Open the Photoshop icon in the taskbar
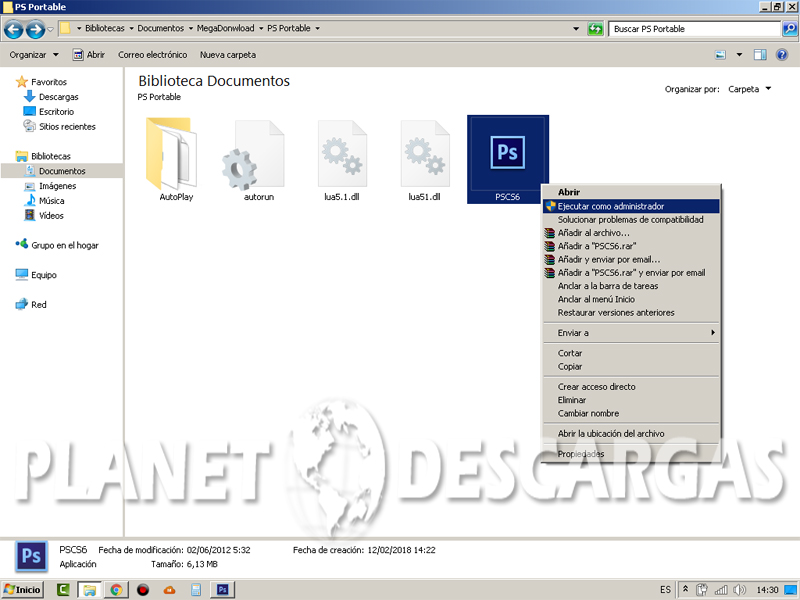The width and height of the screenshot is (800, 600). click(222, 590)
